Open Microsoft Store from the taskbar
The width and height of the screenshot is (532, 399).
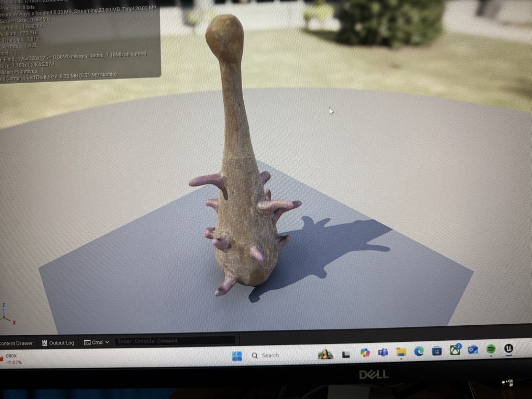click(x=437, y=351)
